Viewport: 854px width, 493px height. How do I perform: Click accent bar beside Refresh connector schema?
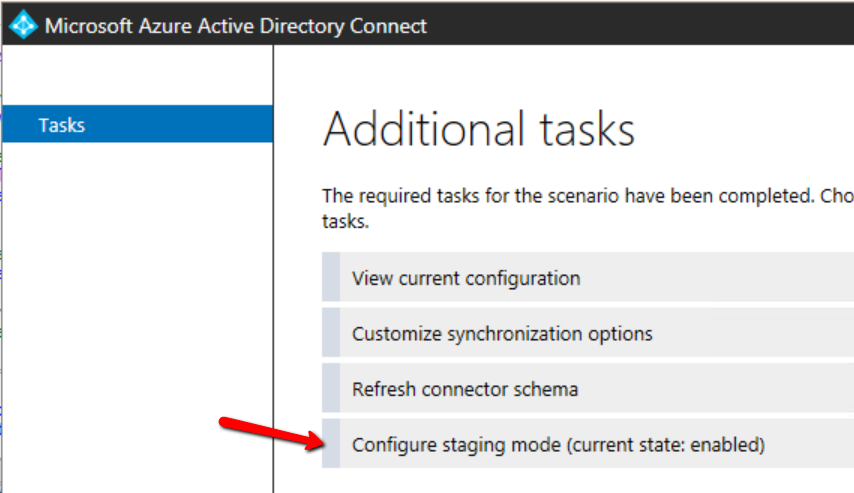click(331, 389)
